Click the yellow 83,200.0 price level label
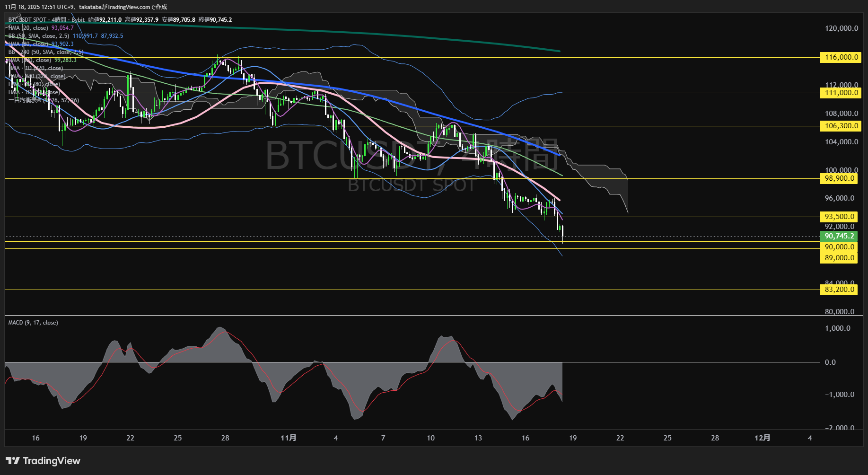The height and width of the screenshot is (475, 868). tap(839, 289)
